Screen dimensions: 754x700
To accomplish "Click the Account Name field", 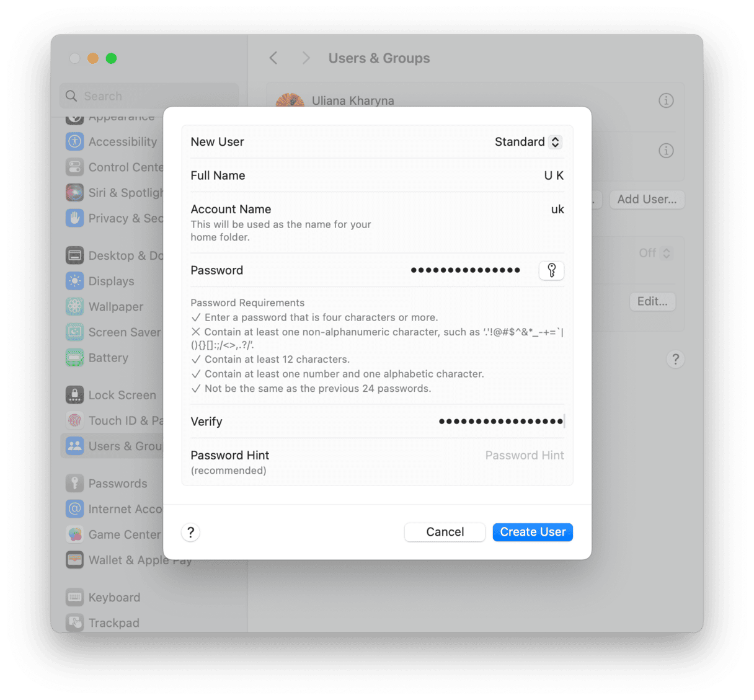I will coord(377,223).
